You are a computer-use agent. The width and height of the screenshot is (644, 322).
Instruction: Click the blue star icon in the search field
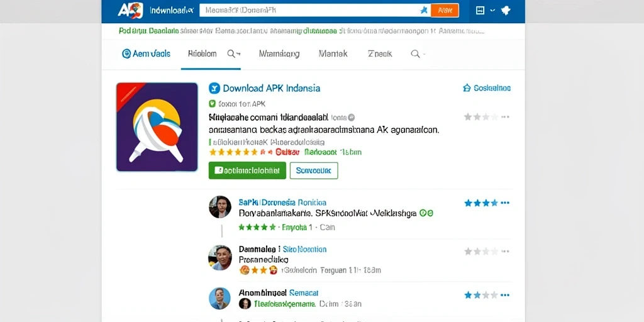[424, 10]
